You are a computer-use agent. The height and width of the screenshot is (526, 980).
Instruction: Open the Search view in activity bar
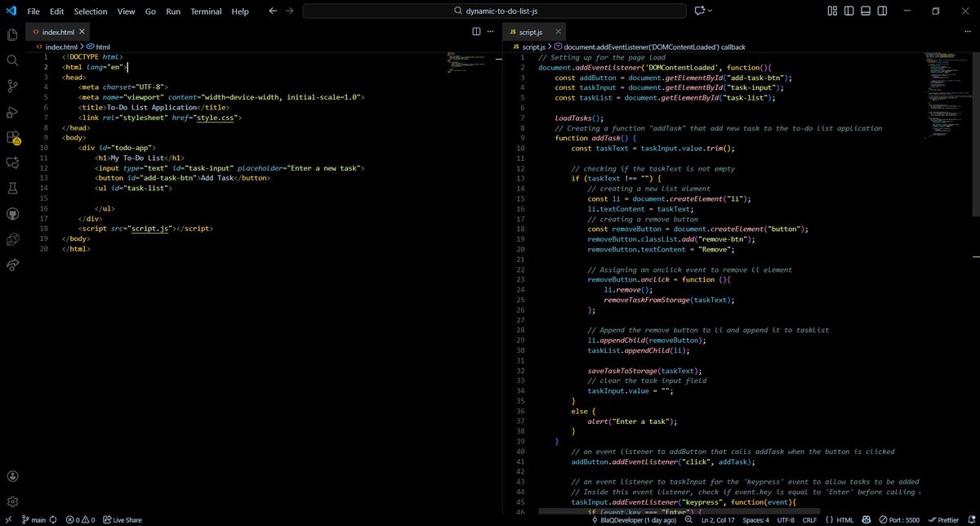[x=12, y=60]
